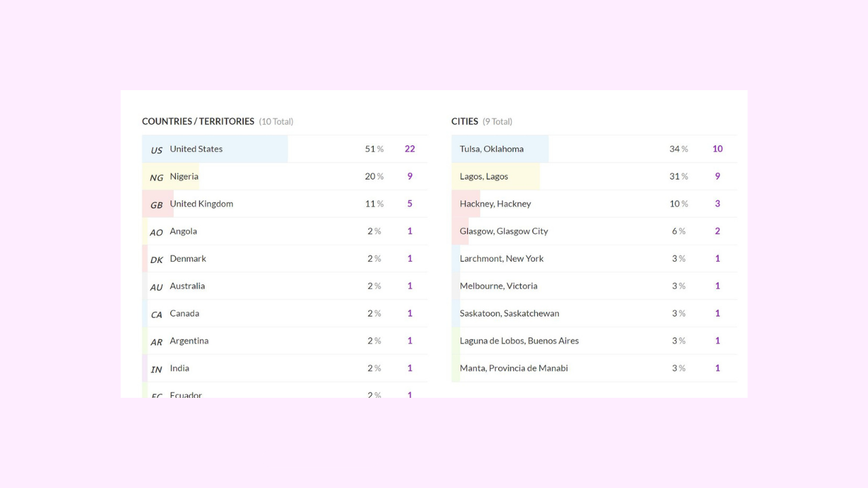Click the NG country code icon

(157, 178)
